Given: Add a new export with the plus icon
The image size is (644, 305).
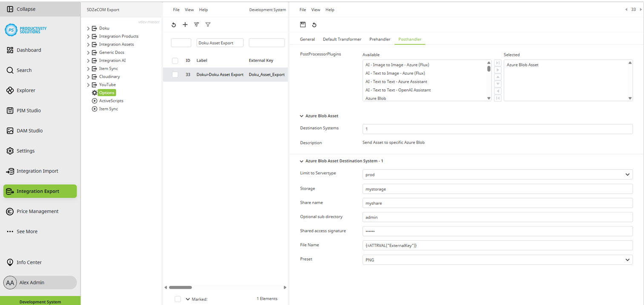Looking at the screenshot, I should [185, 25].
